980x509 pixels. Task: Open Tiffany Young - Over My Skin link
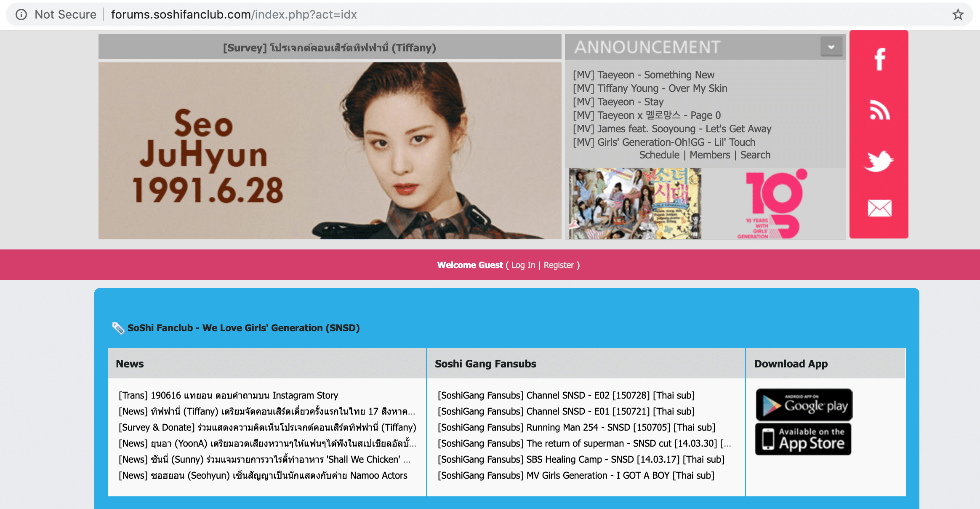click(x=650, y=88)
